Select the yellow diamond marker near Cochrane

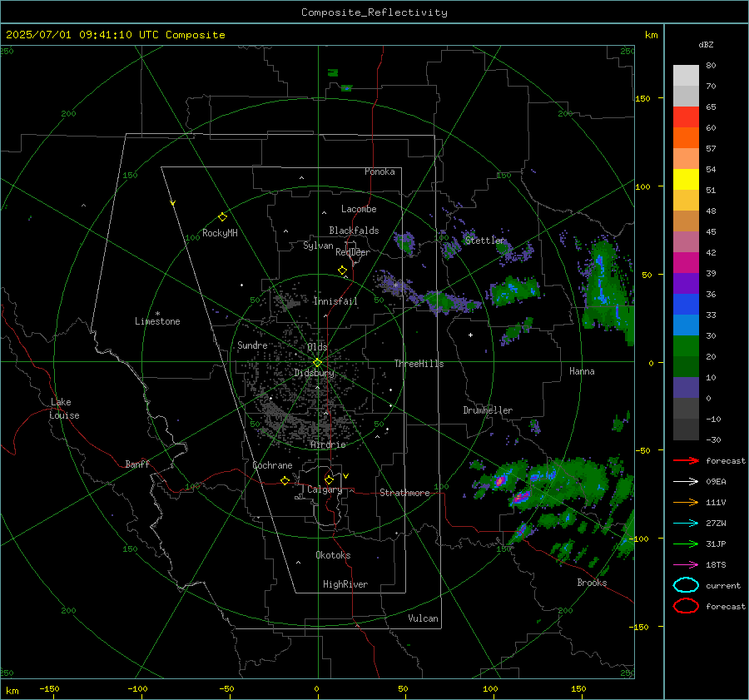pos(285,481)
